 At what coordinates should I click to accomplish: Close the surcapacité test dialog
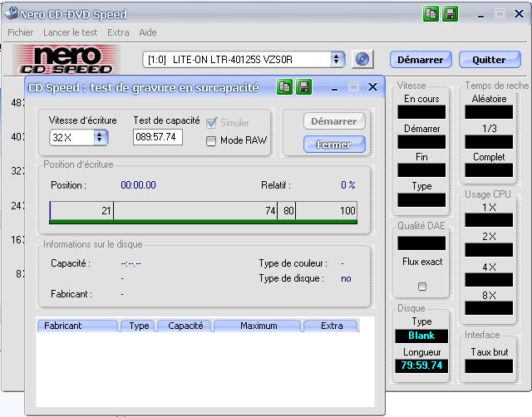point(372,87)
